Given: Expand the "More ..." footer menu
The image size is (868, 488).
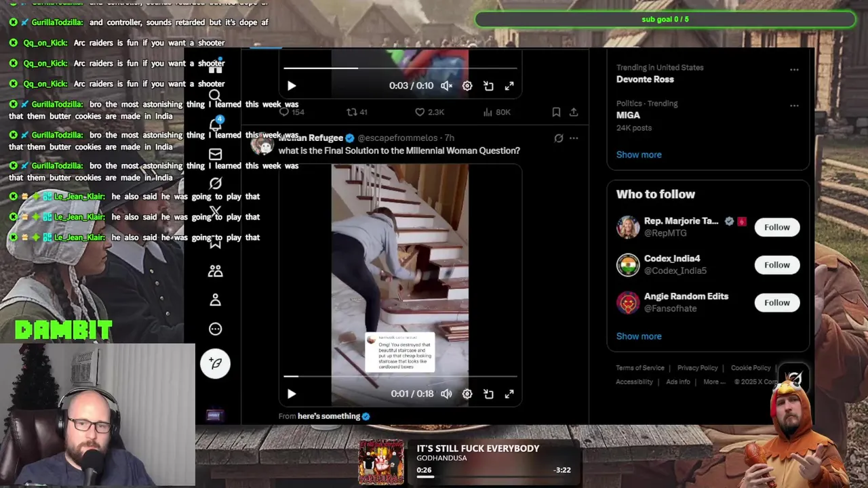Looking at the screenshot, I should (714, 382).
